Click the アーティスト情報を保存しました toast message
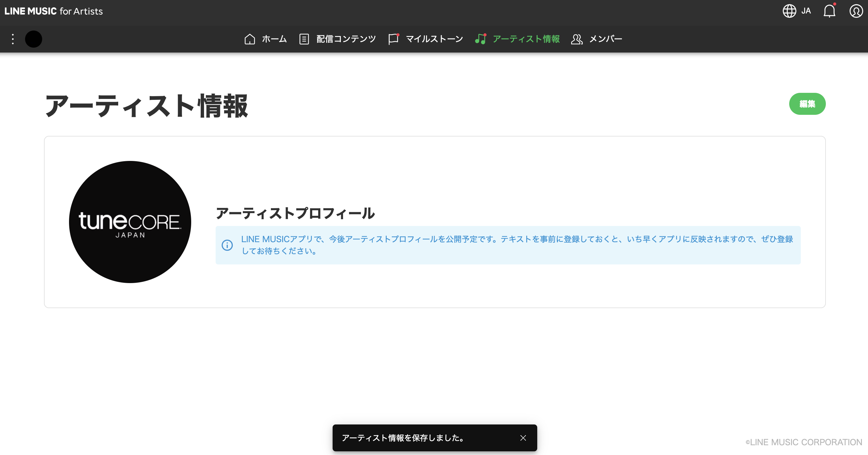The height and width of the screenshot is (455, 868). (403, 438)
